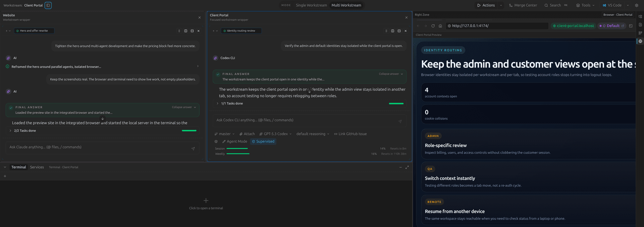
Task: Click the Actions button
Action: pyautogui.click(x=486, y=5)
